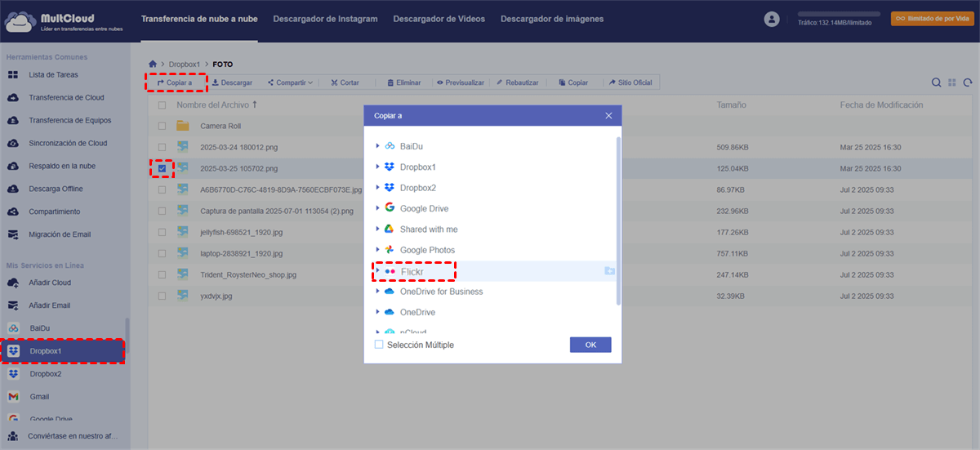The height and width of the screenshot is (450, 980).
Task: Click Dropbox1 in the breadcrumb path
Action: (185, 64)
